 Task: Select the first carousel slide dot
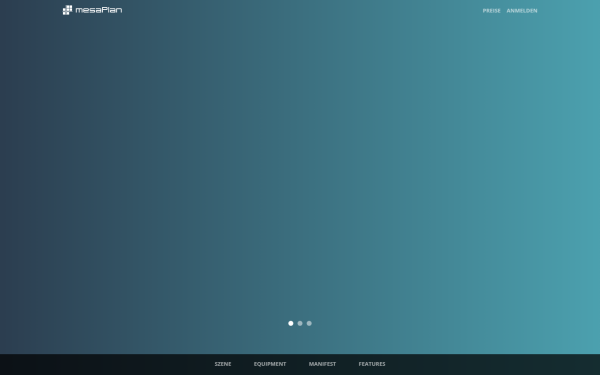click(291, 323)
